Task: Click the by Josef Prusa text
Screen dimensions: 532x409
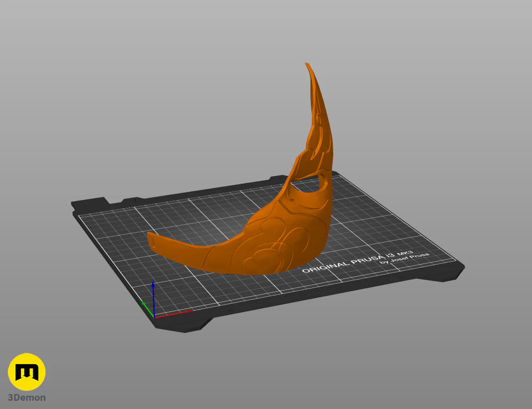Action: [404, 258]
